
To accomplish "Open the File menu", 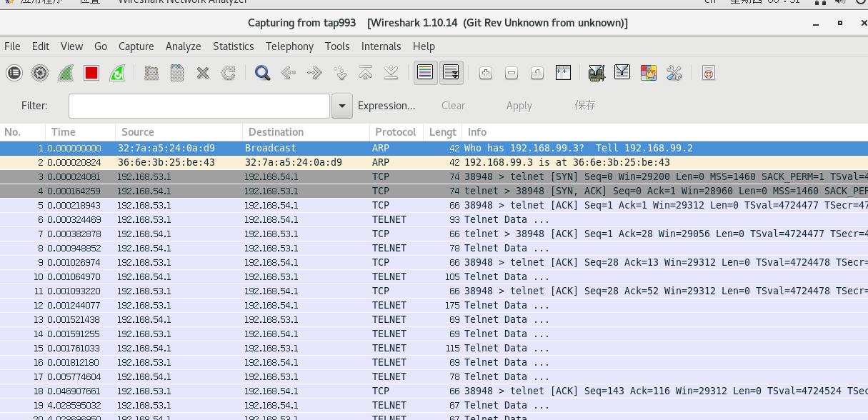I will click(12, 46).
